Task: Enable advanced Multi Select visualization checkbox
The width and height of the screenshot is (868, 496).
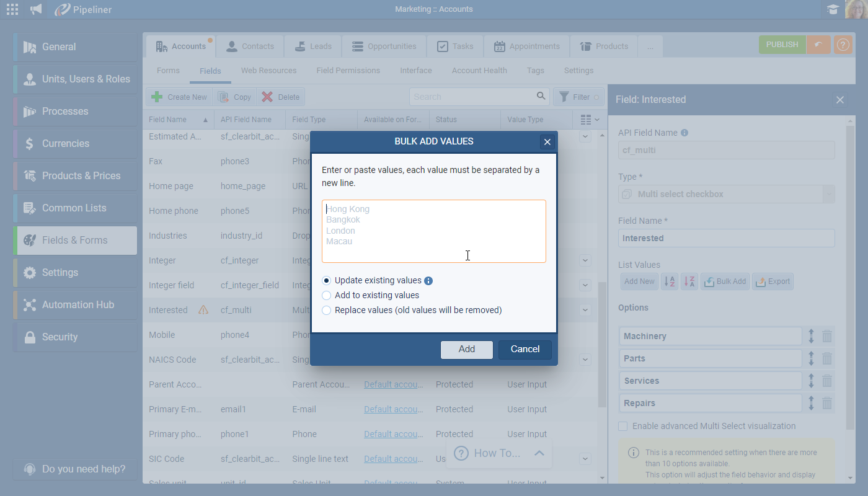Action: click(x=623, y=427)
